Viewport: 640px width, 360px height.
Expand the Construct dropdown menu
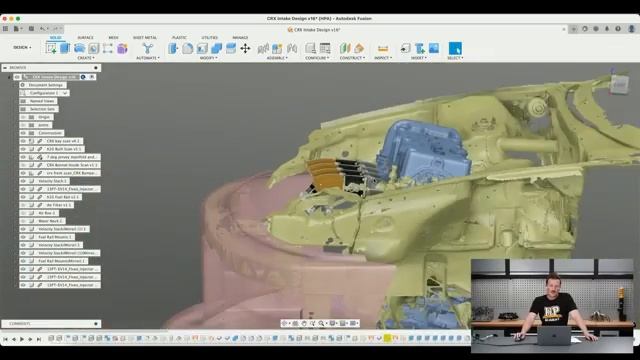tap(352, 58)
